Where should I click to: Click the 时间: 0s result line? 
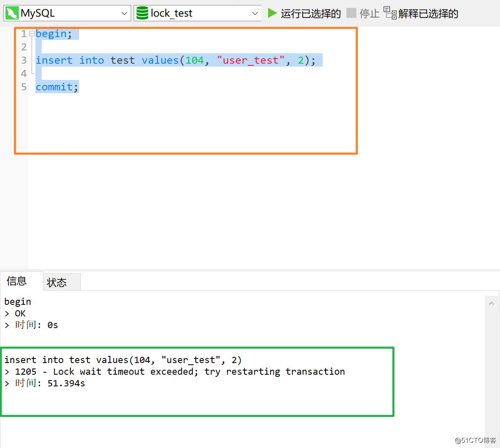(x=31, y=325)
